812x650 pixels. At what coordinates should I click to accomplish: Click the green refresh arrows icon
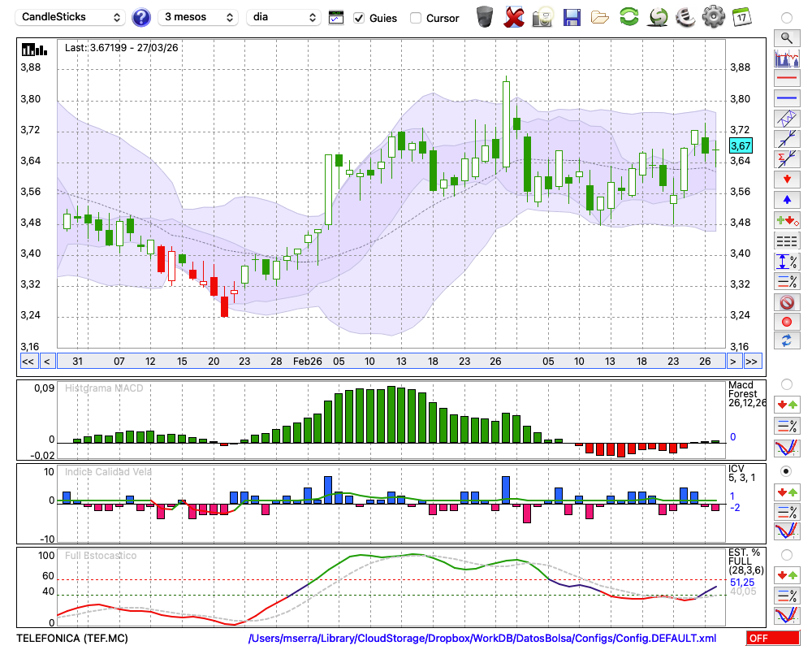tap(628, 17)
